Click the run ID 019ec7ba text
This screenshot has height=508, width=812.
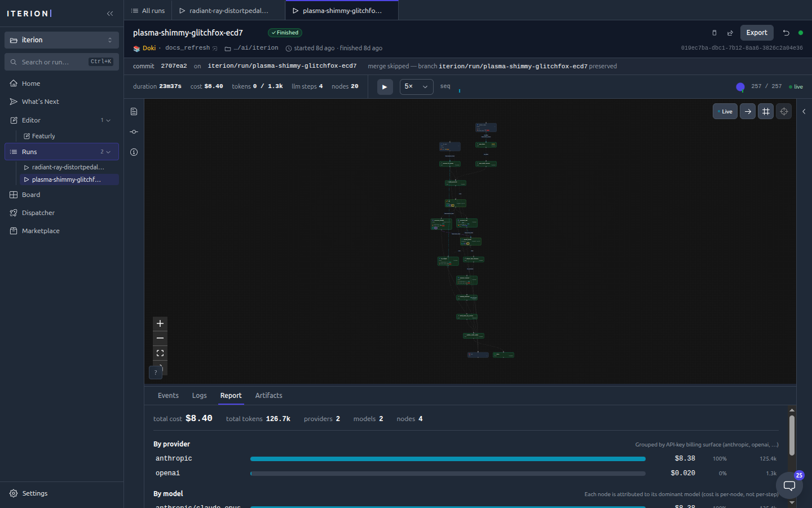coord(742,48)
